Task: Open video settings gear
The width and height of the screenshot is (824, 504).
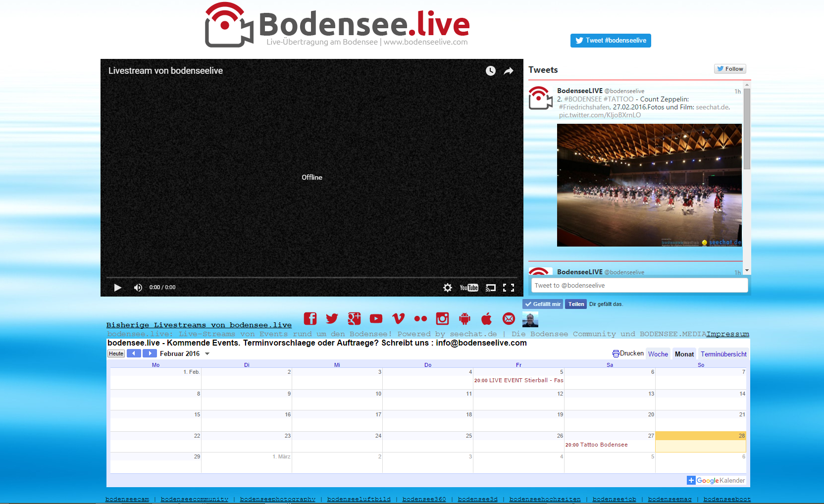Action: [448, 288]
